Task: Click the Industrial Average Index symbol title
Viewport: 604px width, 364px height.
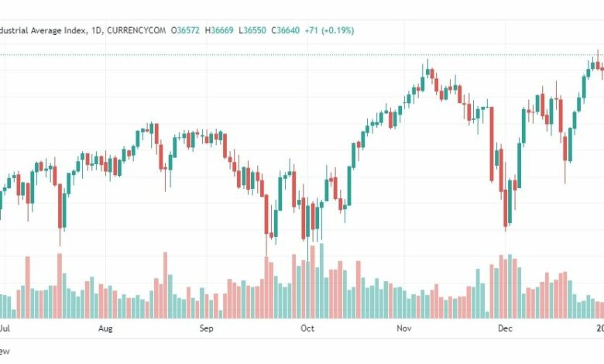Action: pyautogui.click(x=43, y=30)
